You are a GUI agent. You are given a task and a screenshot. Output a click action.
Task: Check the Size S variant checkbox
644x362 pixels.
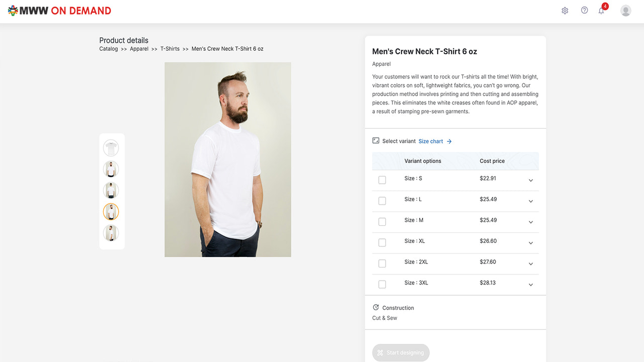tap(382, 179)
